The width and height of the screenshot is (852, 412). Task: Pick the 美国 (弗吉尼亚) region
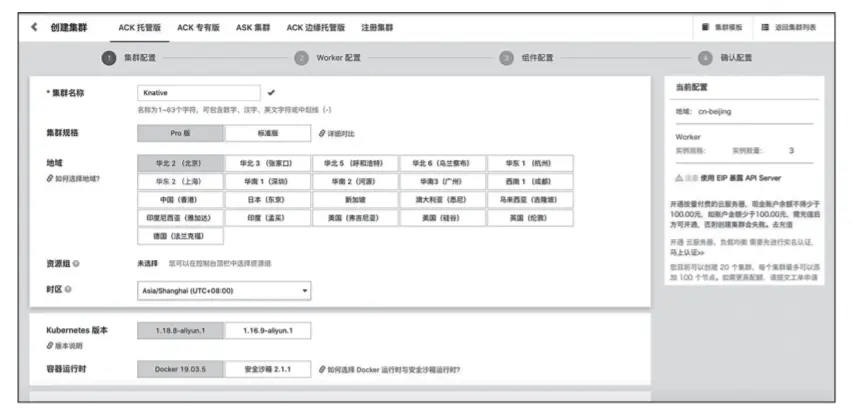click(355, 218)
